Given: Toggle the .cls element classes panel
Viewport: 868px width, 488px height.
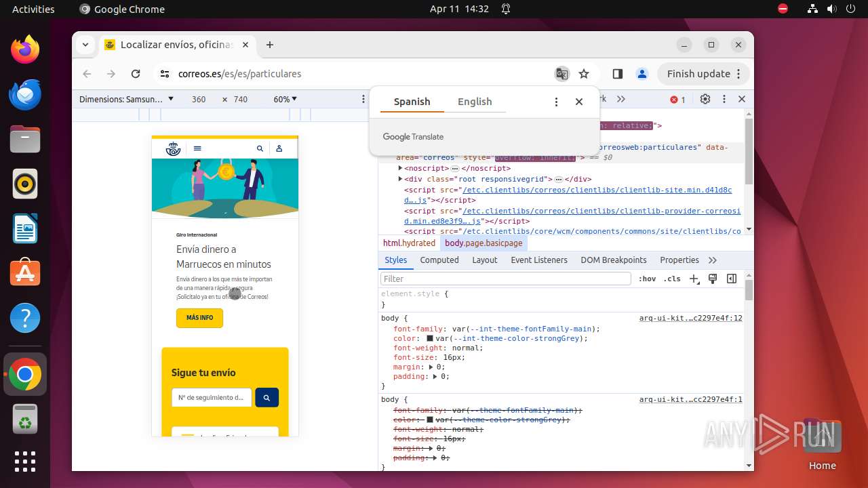Looking at the screenshot, I should pos(672,279).
